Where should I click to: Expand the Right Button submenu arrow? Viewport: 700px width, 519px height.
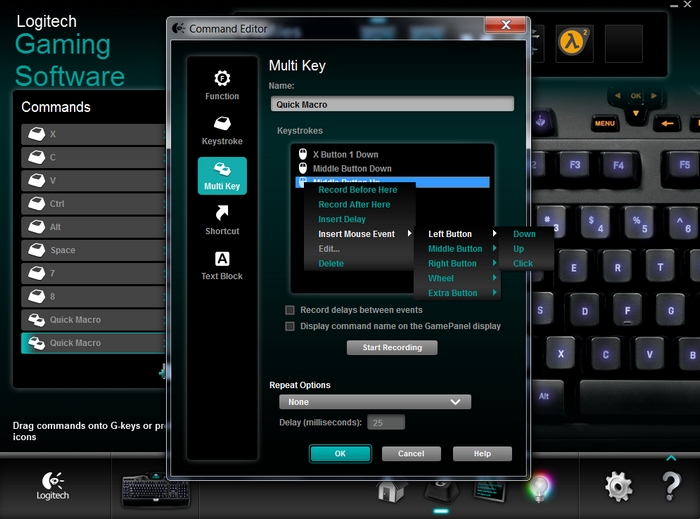point(494,263)
